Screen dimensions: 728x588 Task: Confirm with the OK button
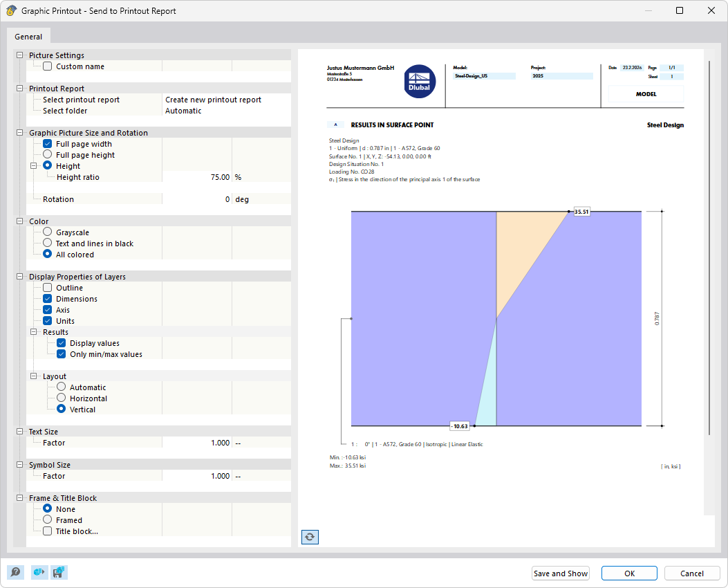[x=629, y=573]
